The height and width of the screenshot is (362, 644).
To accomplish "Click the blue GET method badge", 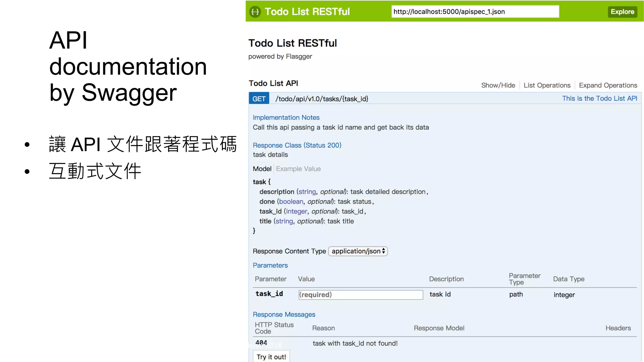I will pyautogui.click(x=259, y=99).
